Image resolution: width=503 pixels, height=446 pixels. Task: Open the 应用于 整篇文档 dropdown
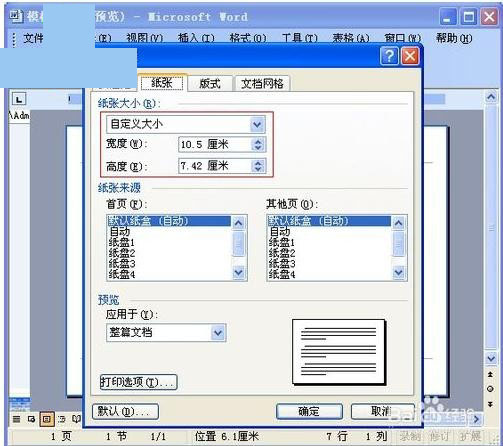(x=218, y=332)
